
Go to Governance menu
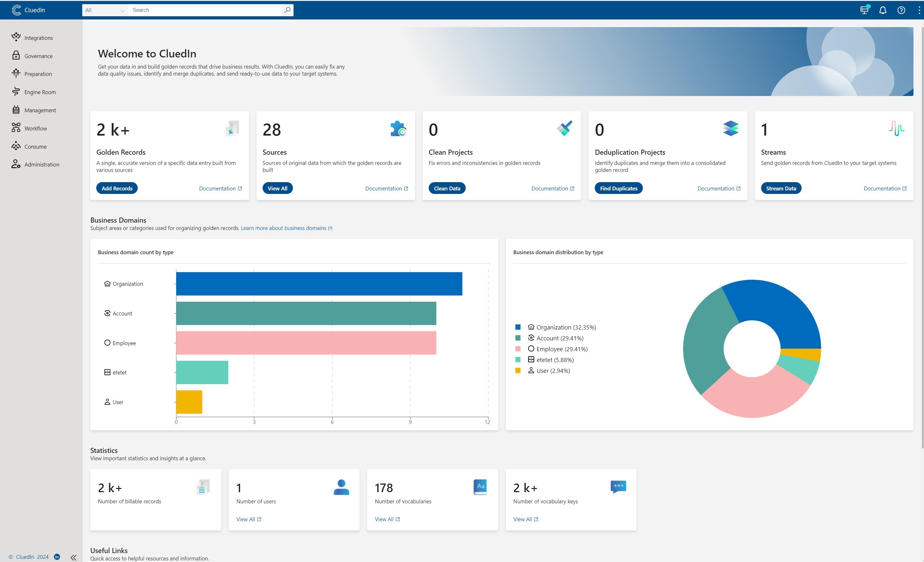(39, 56)
